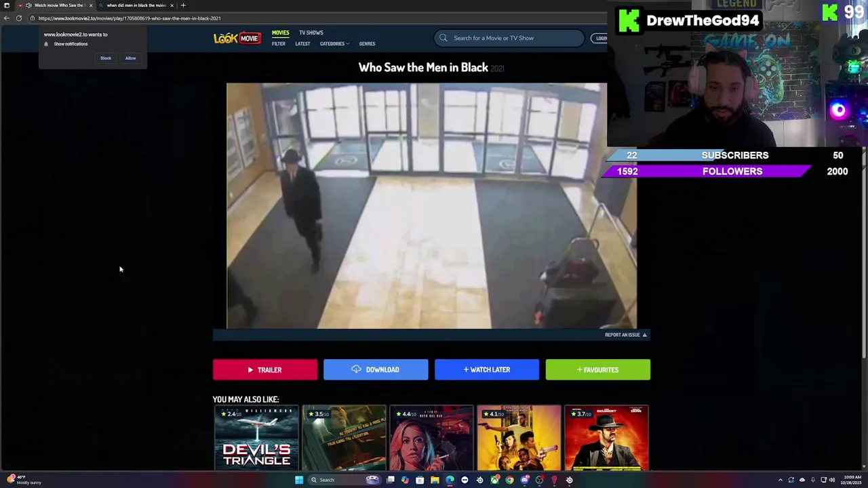Viewport: 868px width, 488px height.
Task: Add movie to Favourites
Action: [x=597, y=370]
